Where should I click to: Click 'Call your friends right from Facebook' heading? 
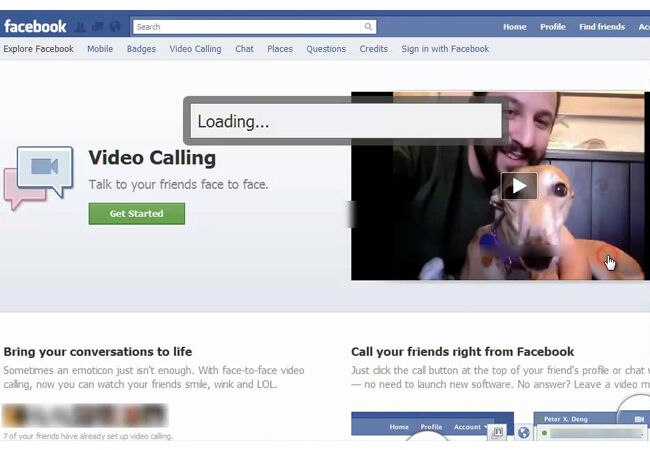click(x=462, y=352)
